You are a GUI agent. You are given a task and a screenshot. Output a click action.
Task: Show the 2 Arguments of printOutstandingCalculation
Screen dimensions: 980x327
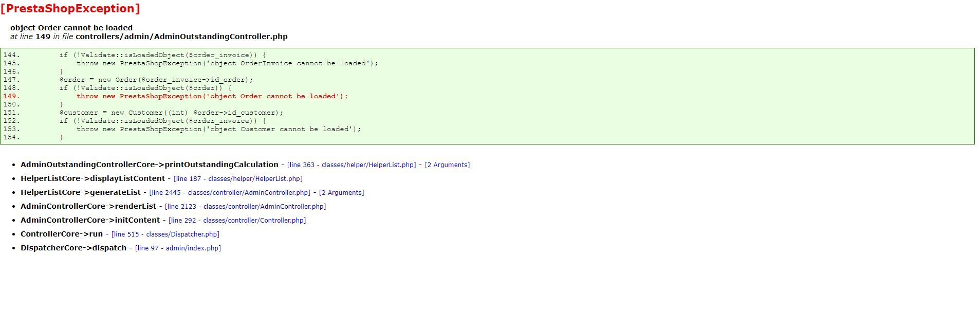447,165
